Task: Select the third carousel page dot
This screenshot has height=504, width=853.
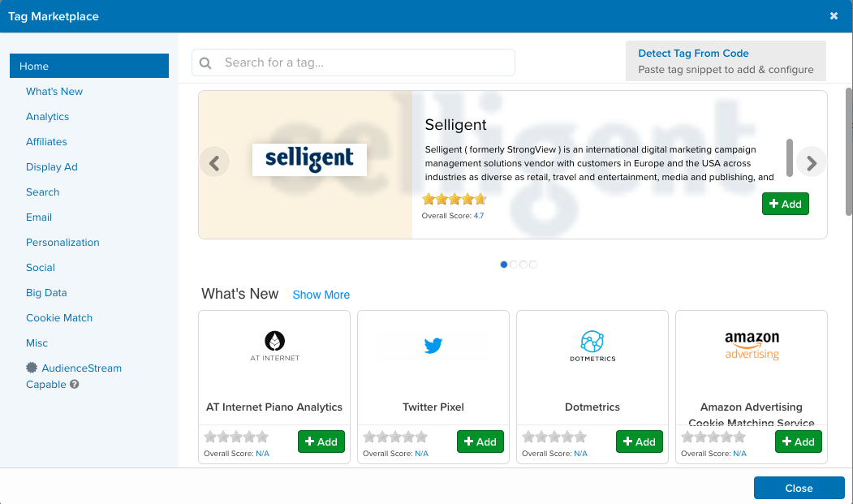Action: click(x=523, y=265)
